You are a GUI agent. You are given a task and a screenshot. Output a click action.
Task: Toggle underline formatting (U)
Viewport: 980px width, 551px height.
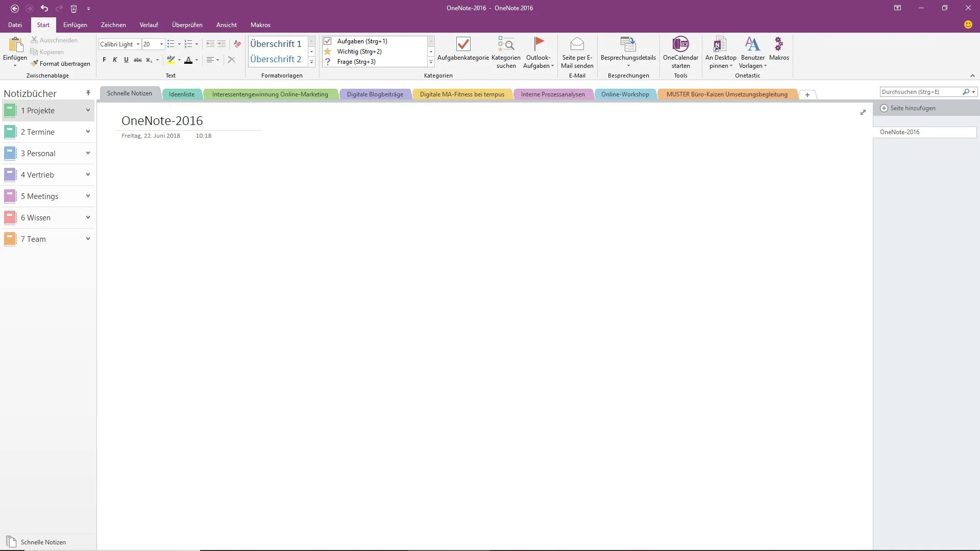(126, 60)
